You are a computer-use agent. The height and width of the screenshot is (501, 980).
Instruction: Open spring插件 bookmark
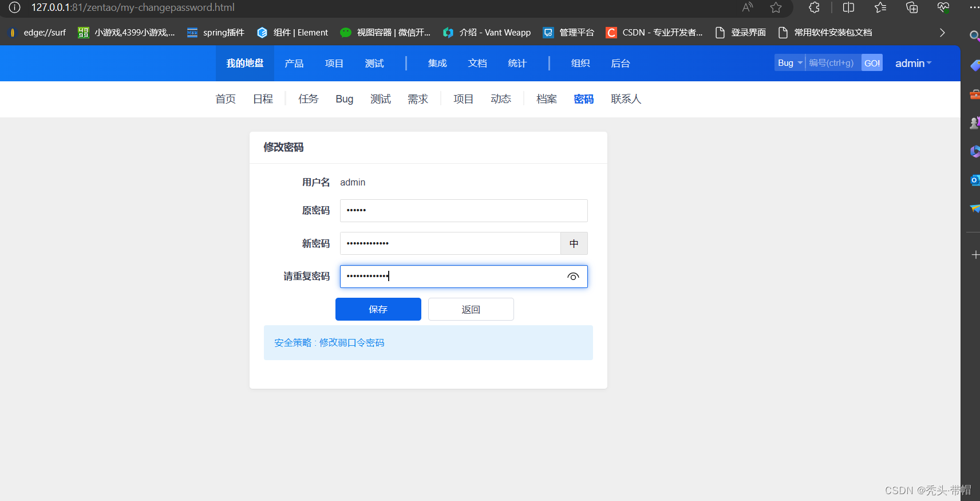coord(216,33)
